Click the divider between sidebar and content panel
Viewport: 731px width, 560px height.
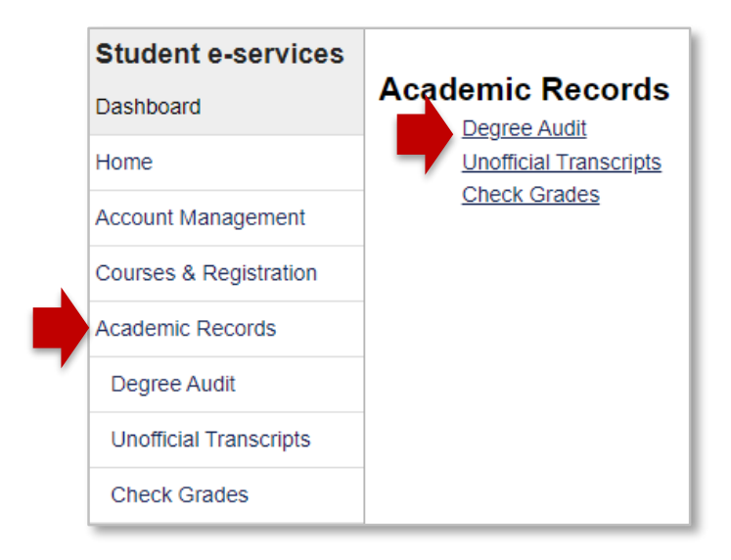(x=365, y=294)
